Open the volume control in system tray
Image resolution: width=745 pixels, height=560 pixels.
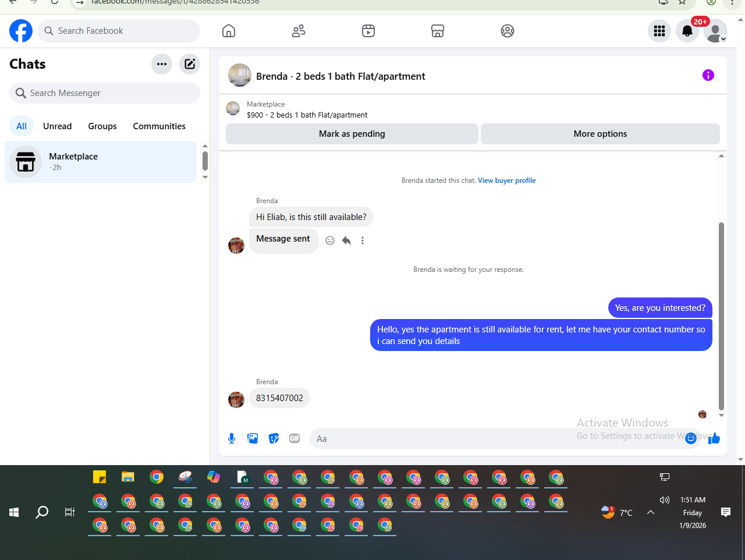(x=665, y=500)
